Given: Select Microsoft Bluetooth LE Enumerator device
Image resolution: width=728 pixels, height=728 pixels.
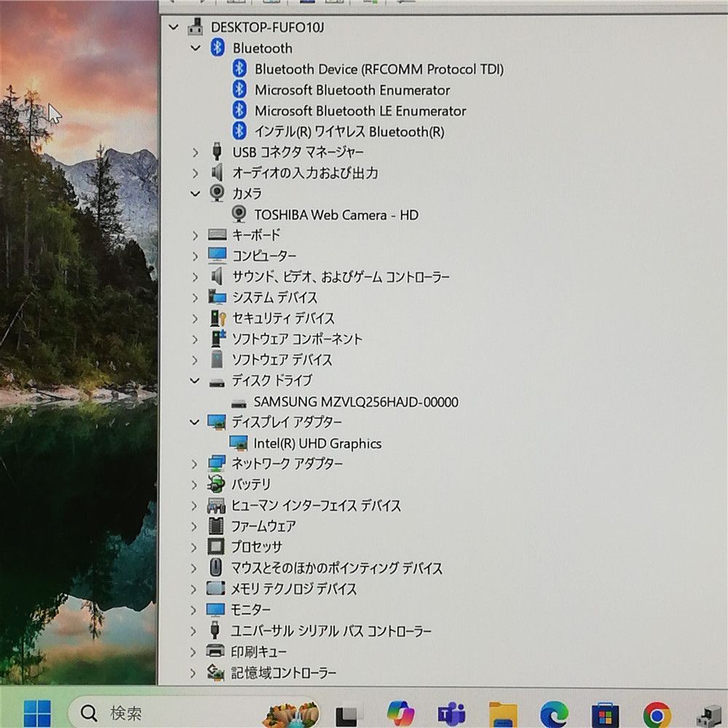Looking at the screenshot, I should click(360, 111).
